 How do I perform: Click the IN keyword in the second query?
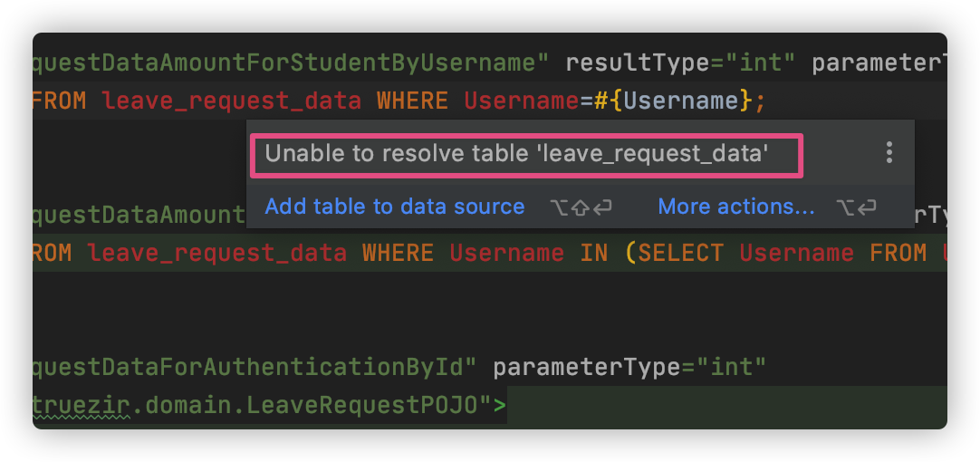click(594, 253)
